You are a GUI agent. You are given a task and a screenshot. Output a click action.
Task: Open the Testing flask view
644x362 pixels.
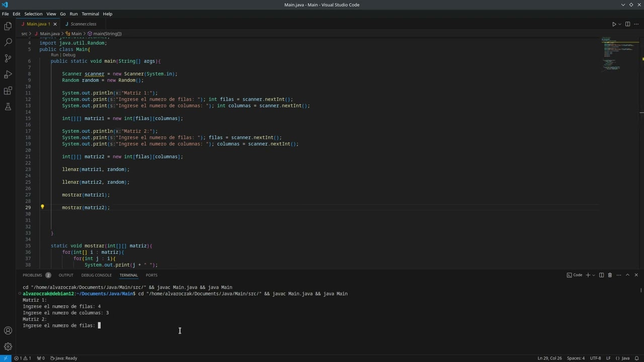click(x=8, y=107)
